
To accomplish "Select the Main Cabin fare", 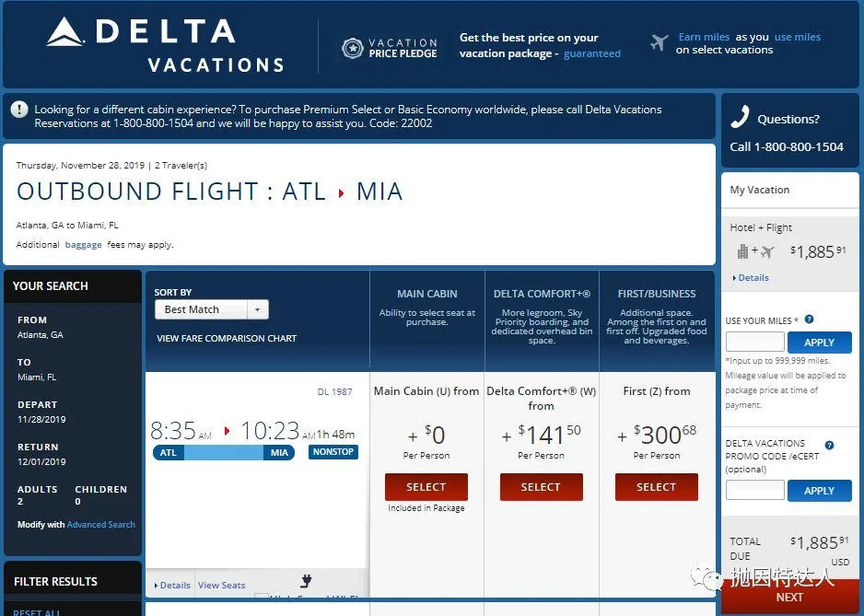I will pyautogui.click(x=426, y=487).
